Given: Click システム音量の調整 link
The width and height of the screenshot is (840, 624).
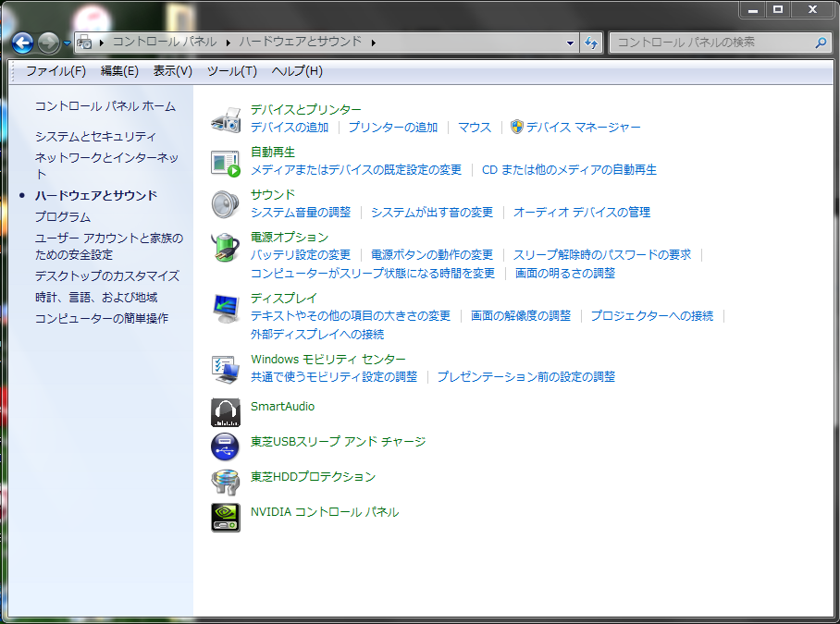Looking at the screenshot, I should [301, 213].
